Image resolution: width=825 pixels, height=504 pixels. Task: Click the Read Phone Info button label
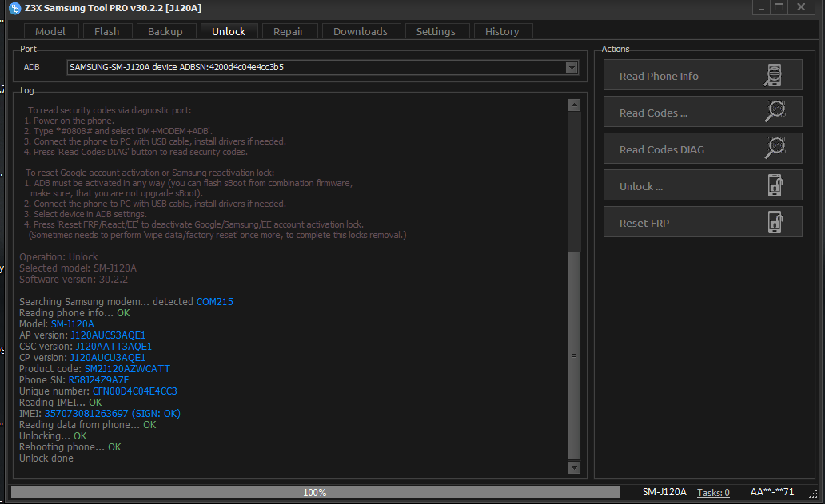(x=659, y=76)
